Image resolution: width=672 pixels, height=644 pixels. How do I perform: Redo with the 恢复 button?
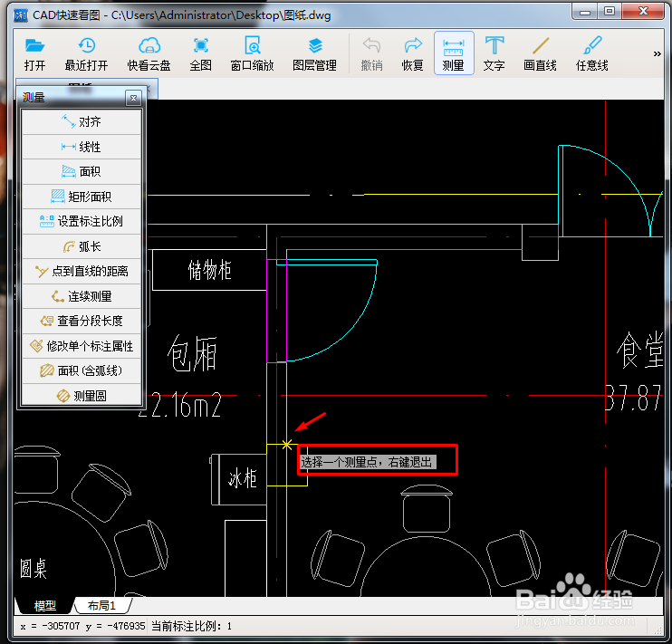click(x=412, y=54)
